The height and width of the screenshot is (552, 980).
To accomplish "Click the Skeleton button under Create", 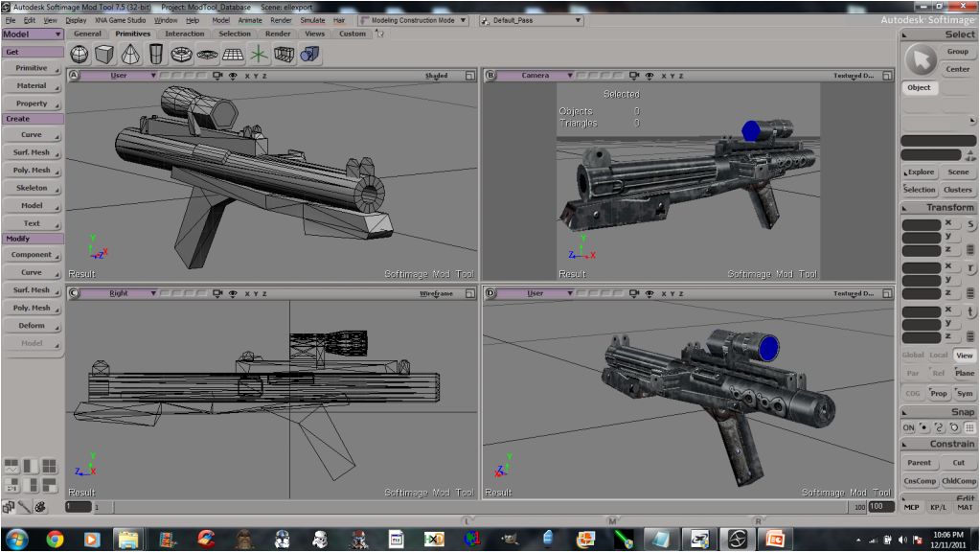I will 32,188.
